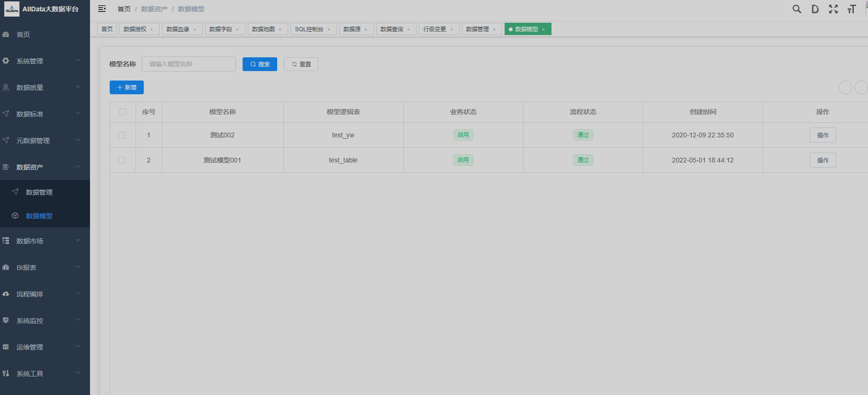Collapse the 数据资产 sidebar menu
This screenshot has height=395, width=868.
point(45,167)
